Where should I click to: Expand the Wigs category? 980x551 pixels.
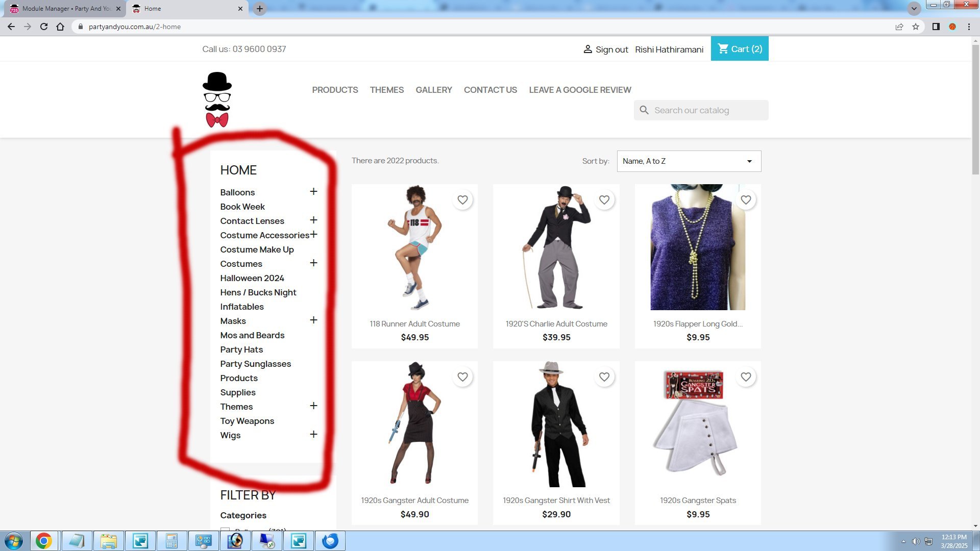pyautogui.click(x=313, y=434)
